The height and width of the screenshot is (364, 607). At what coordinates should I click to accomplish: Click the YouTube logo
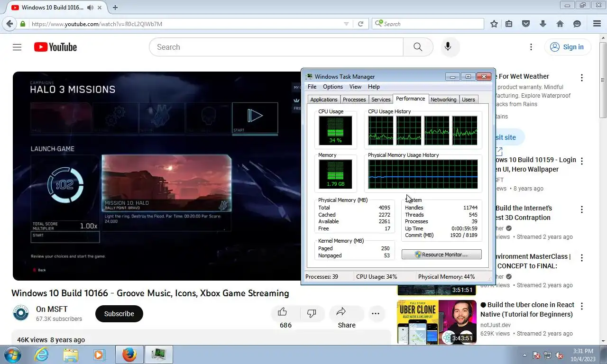(55, 47)
